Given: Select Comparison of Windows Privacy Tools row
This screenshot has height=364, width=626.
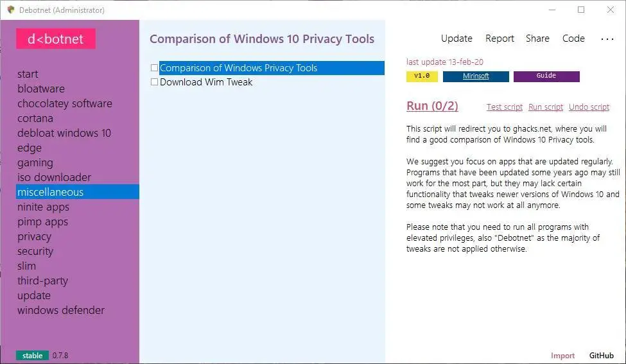Looking at the screenshot, I should coord(272,68).
